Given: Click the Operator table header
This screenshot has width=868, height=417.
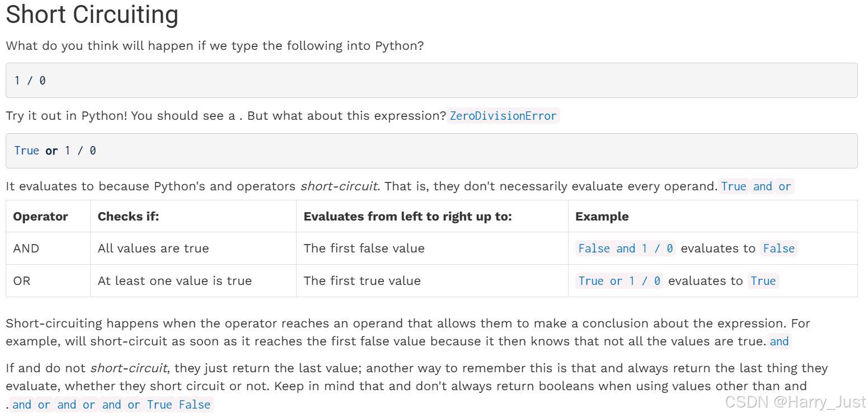Looking at the screenshot, I should tap(40, 217).
